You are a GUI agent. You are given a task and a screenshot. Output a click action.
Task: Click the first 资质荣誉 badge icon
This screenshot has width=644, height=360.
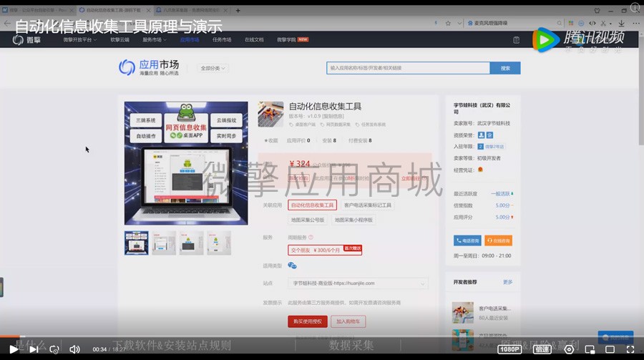pyautogui.click(x=481, y=135)
